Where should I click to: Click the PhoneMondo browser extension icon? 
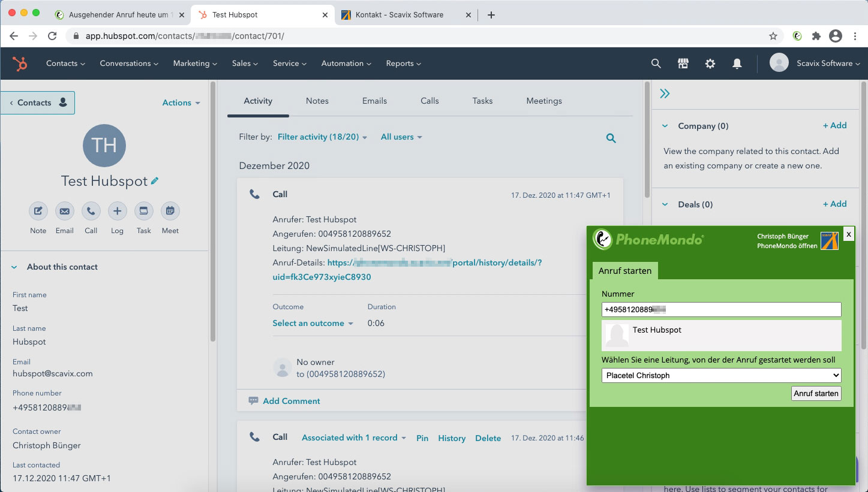pyautogui.click(x=797, y=36)
